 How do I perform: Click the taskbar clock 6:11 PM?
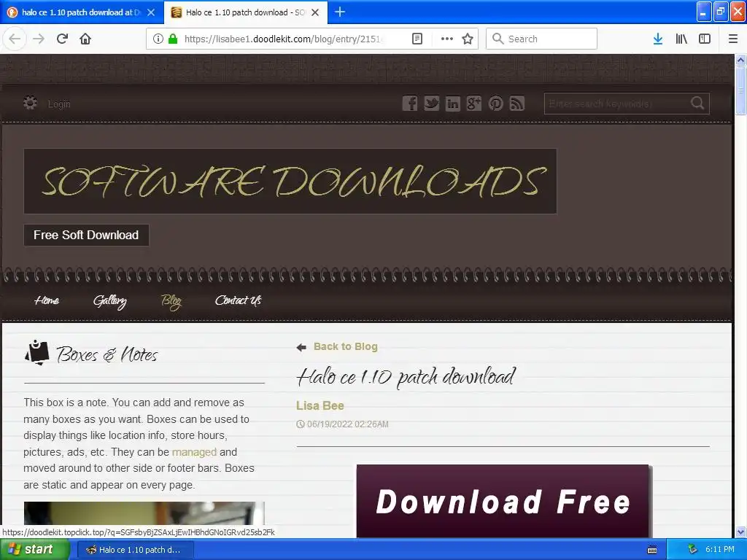coord(720,550)
